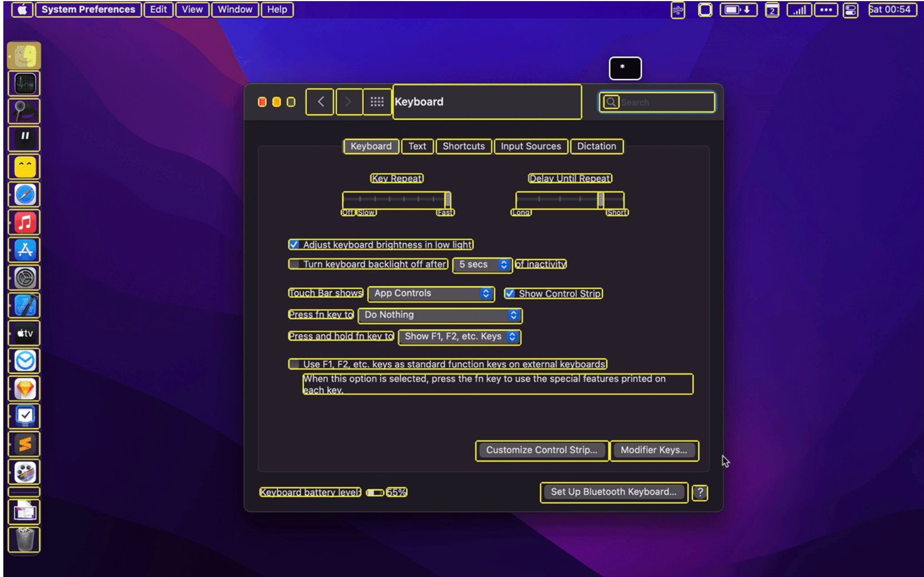This screenshot has width=924, height=577.
Task: Open the Edit menu
Action: (x=159, y=9)
